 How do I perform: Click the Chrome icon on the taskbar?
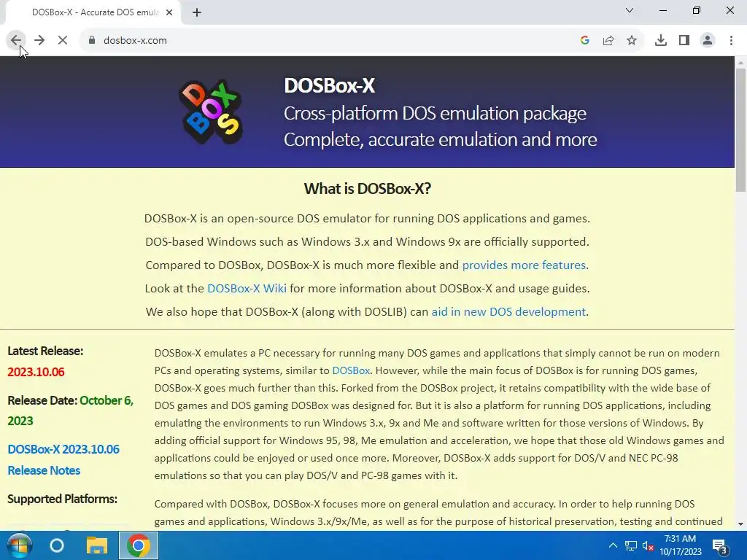(x=138, y=545)
